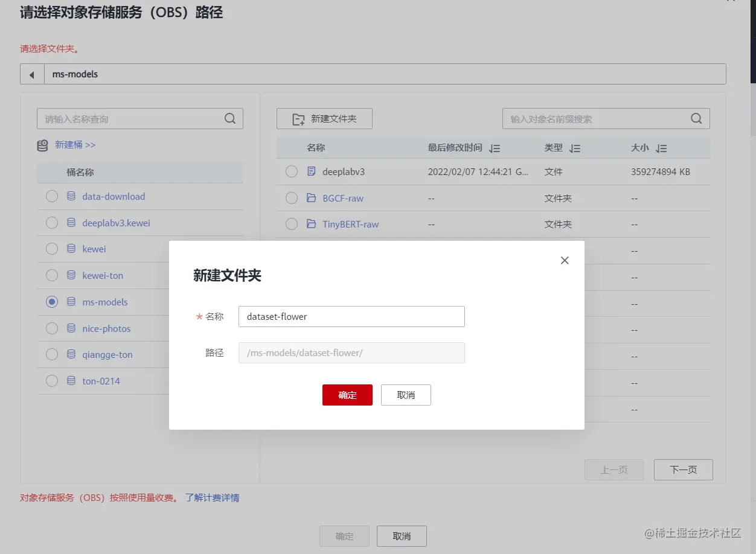Click the kewei-ton bucket icon

[71, 275]
